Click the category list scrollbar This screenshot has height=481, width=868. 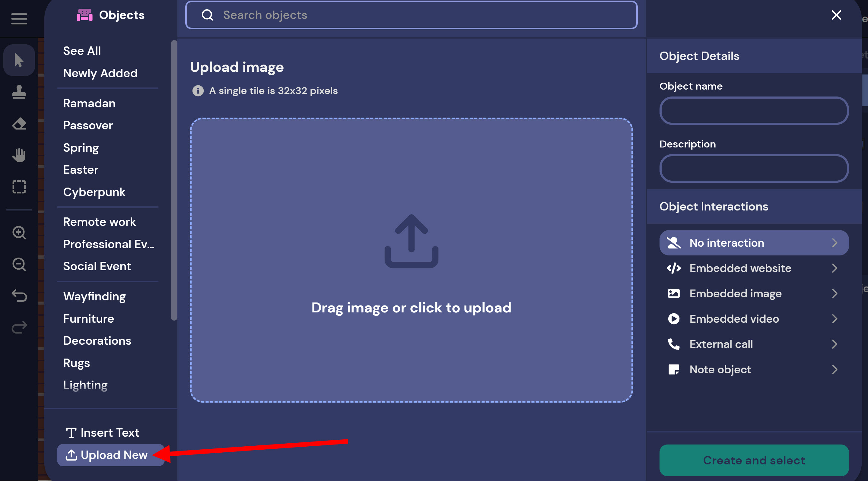pos(174,180)
